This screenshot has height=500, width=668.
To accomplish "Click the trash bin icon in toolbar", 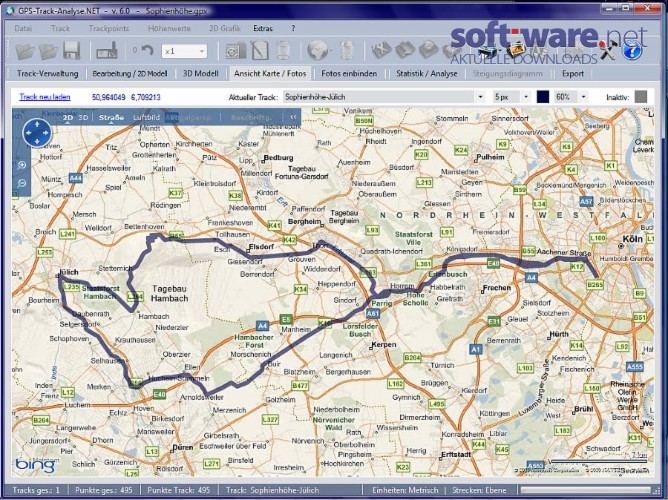I will (283, 51).
